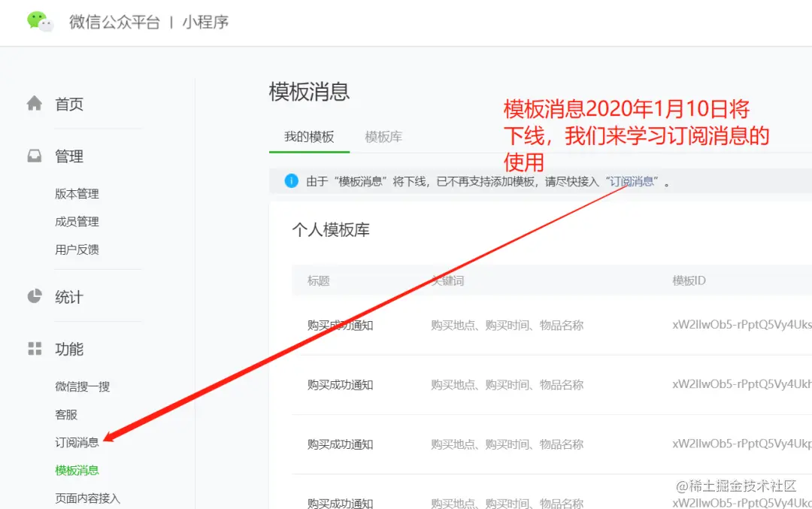Select the home icon next to 首页
Viewport: 812px width, 509px height.
(x=35, y=104)
